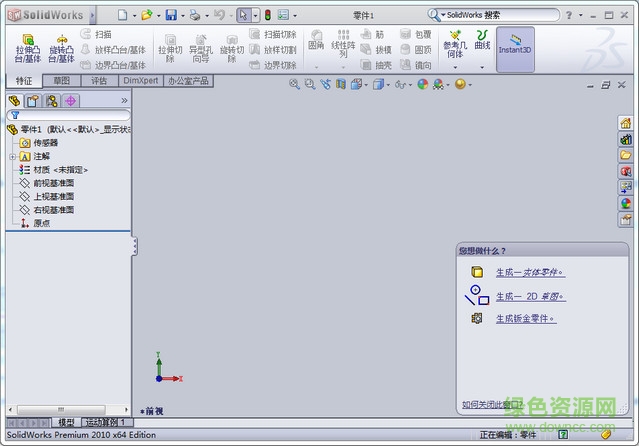This screenshot has height=446, width=639.
Task: Click the 生成钣金零件 link
Action: (525, 319)
